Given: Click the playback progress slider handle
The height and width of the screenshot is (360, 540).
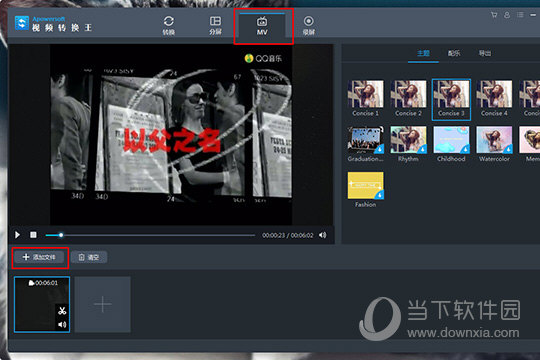Looking at the screenshot, I should pos(61,235).
